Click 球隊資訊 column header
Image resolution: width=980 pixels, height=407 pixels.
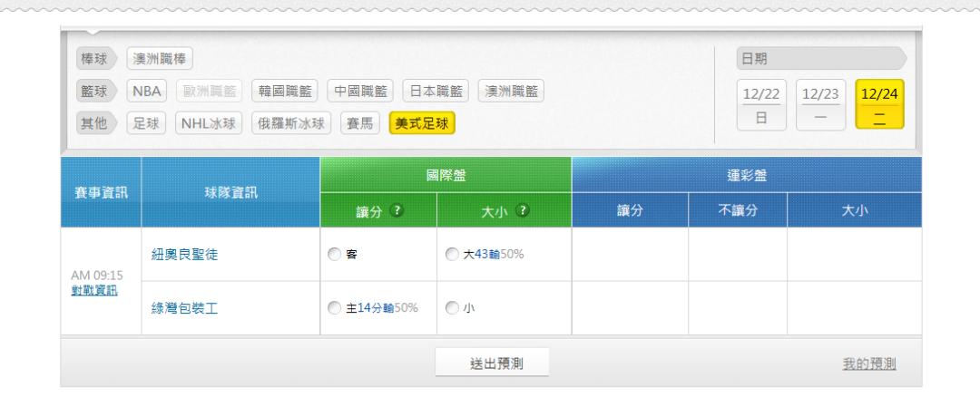tap(230, 192)
